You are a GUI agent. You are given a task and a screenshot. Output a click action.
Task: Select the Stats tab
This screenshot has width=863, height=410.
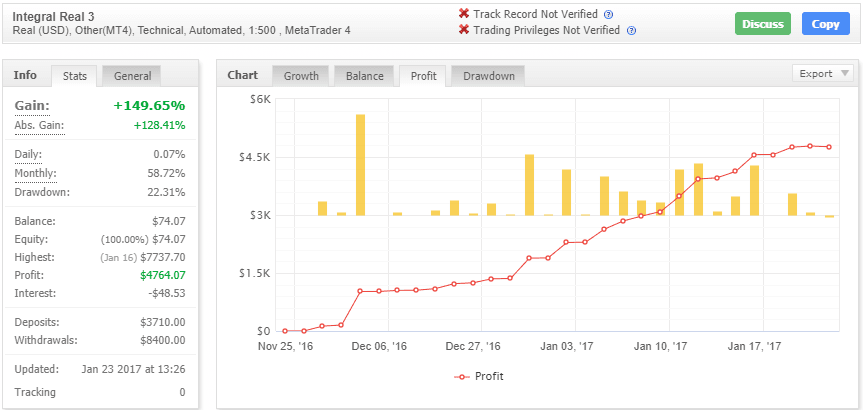point(75,76)
